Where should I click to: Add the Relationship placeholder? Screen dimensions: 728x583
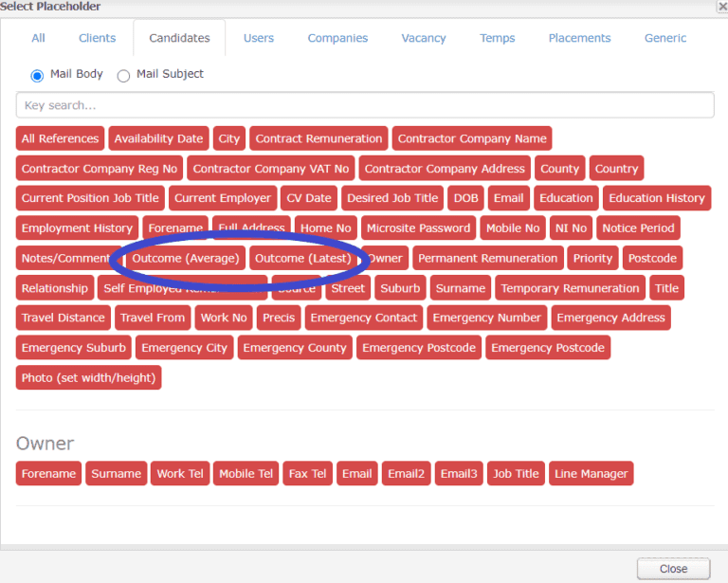55,288
